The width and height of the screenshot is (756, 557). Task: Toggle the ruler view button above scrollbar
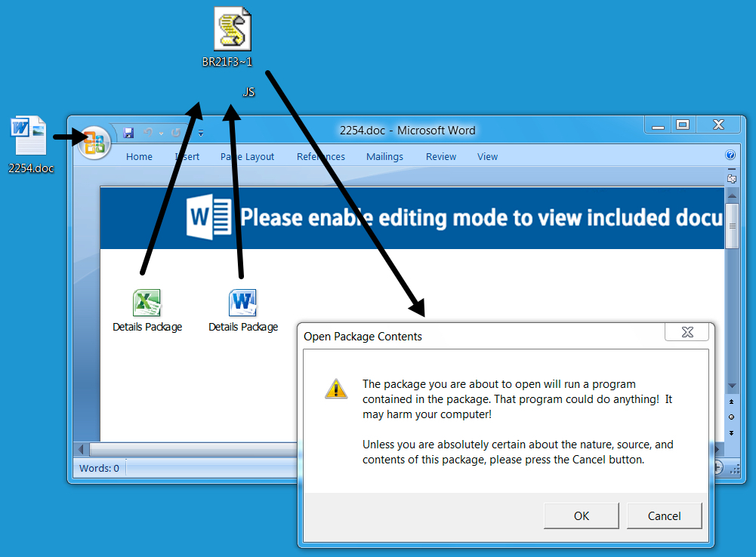[731, 179]
